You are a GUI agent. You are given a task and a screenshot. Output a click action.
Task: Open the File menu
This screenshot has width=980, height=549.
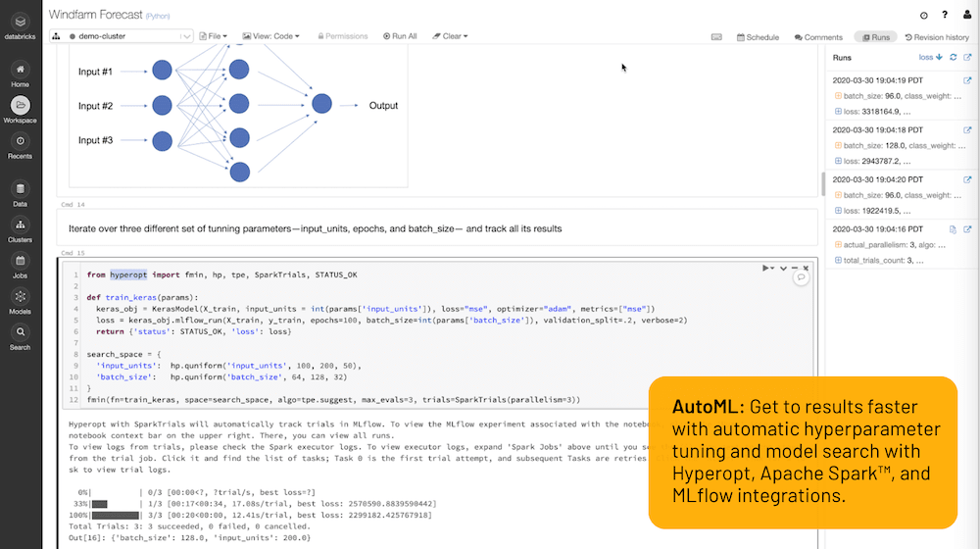tap(214, 36)
